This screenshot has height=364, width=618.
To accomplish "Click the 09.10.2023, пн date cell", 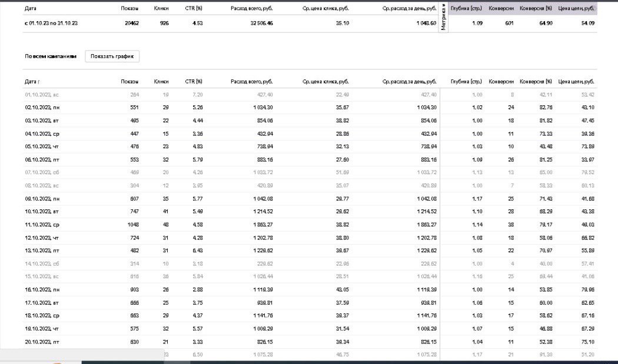I will pyautogui.click(x=42, y=199).
